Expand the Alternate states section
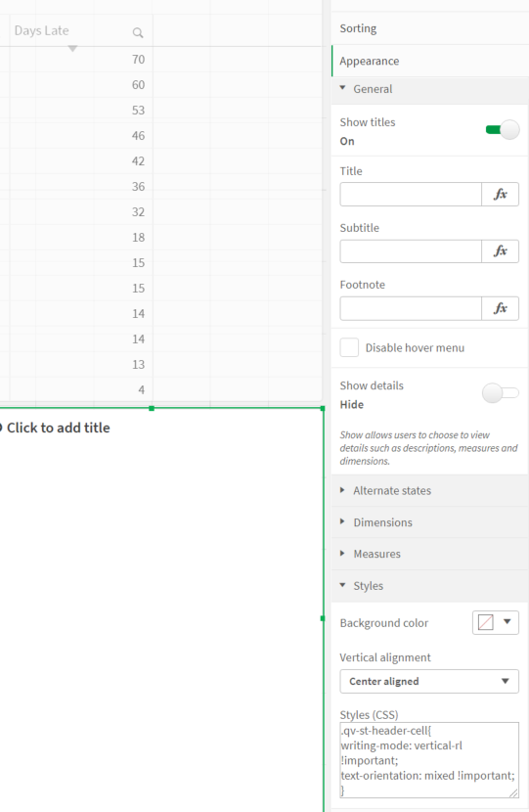 pos(429,490)
